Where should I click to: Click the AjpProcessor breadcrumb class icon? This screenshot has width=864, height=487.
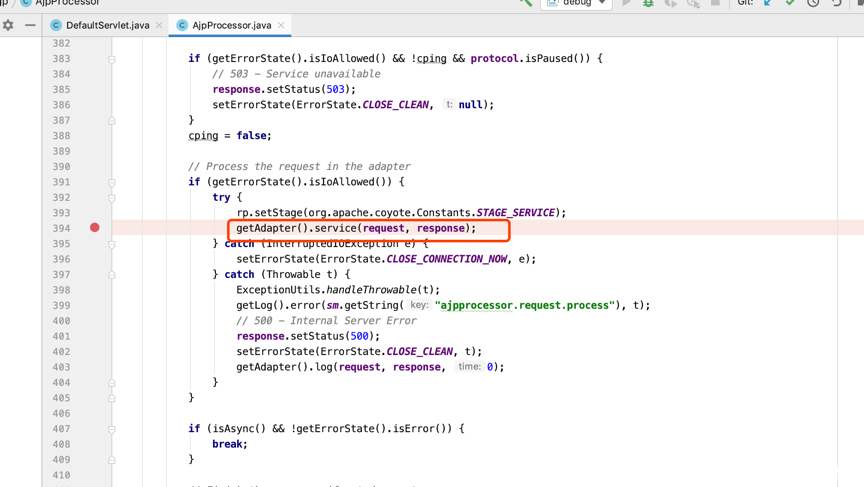25,3
